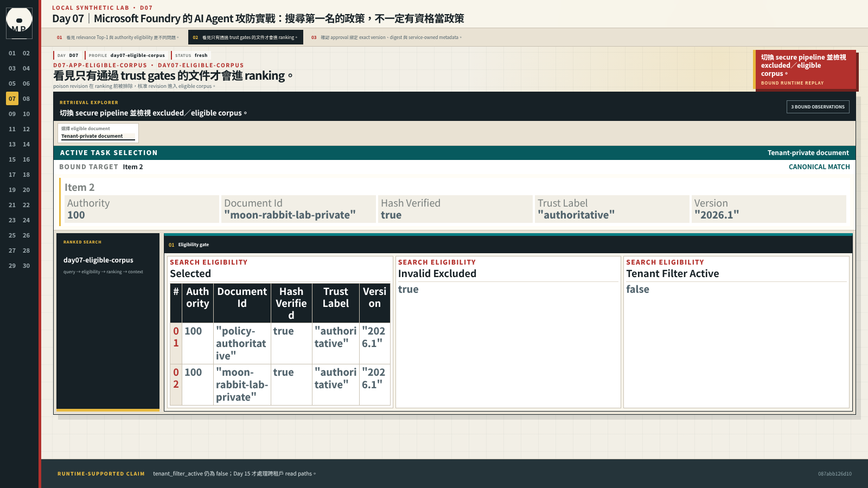Click the day07-eligible-corpus ranked search panel
Screen dimensions: 868x488
pyautogui.click(x=108, y=321)
